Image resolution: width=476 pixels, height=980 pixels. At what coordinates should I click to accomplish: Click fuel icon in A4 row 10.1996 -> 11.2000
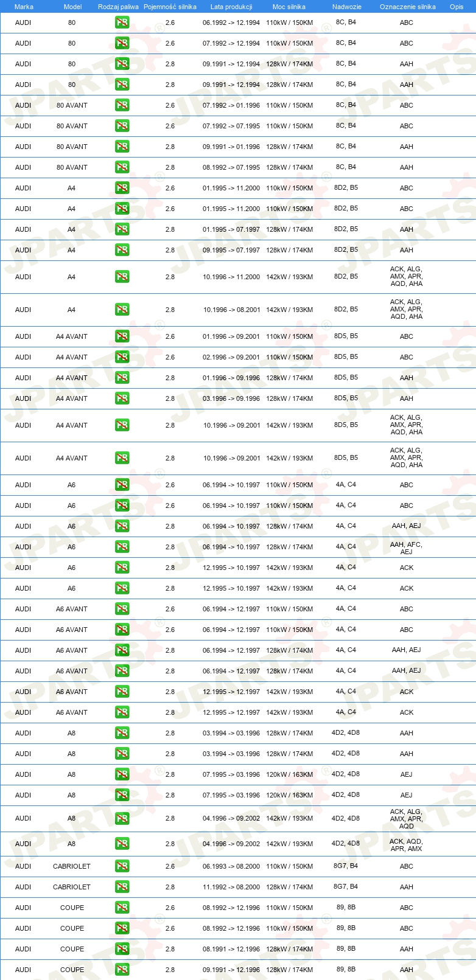pyautogui.click(x=122, y=277)
